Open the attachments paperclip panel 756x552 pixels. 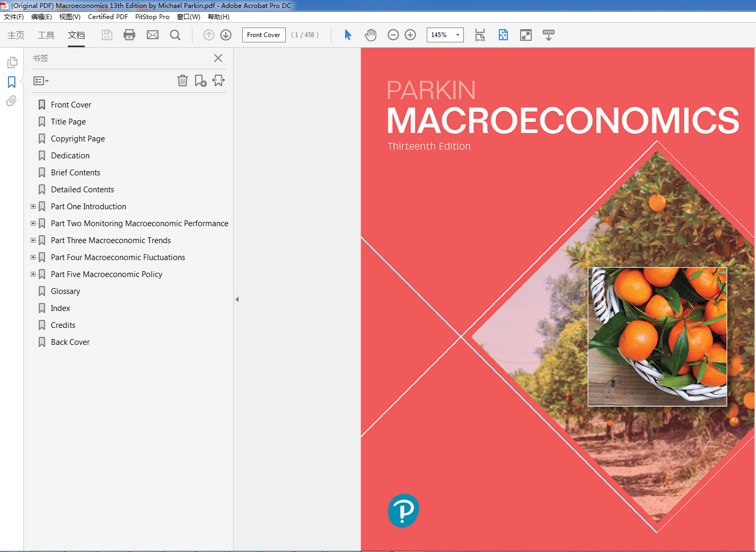(12, 101)
